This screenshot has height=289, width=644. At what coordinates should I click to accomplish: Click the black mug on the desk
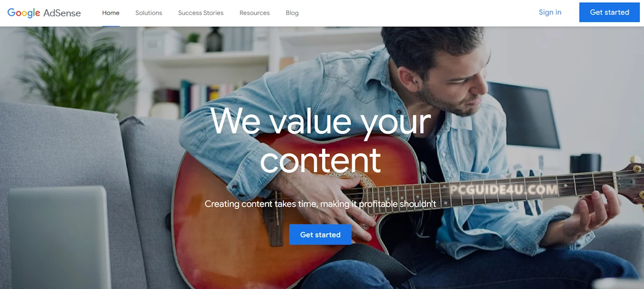[x=585, y=163]
